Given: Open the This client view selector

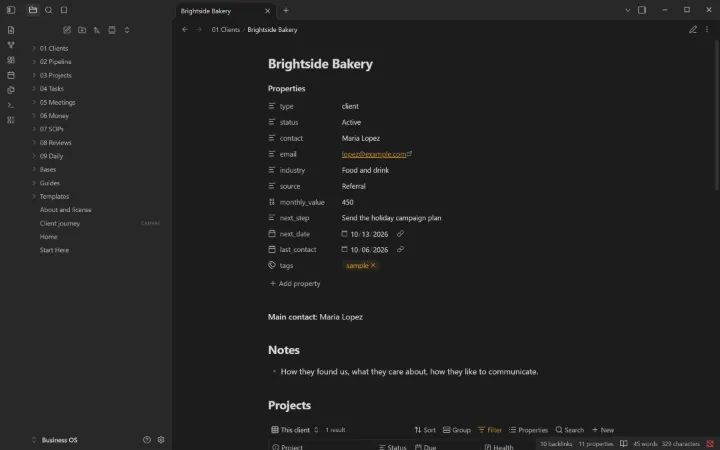Looking at the screenshot, I should coord(295,430).
